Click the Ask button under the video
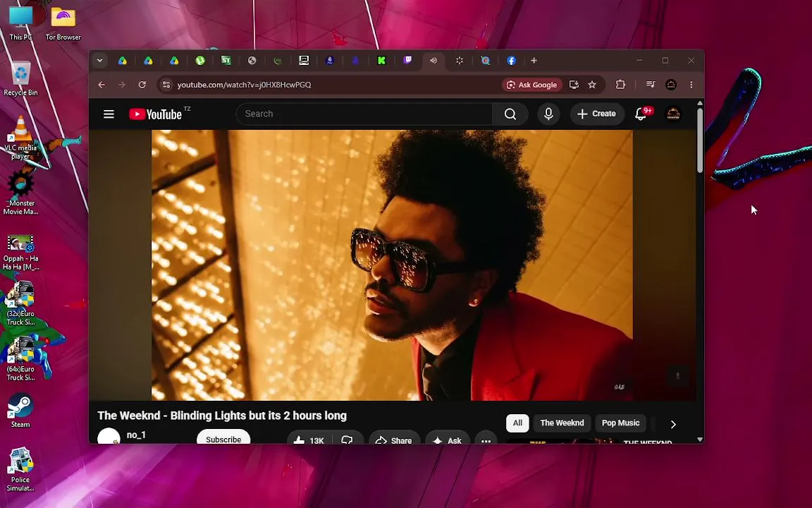This screenshot has width=812, height=508. [448, 440]
